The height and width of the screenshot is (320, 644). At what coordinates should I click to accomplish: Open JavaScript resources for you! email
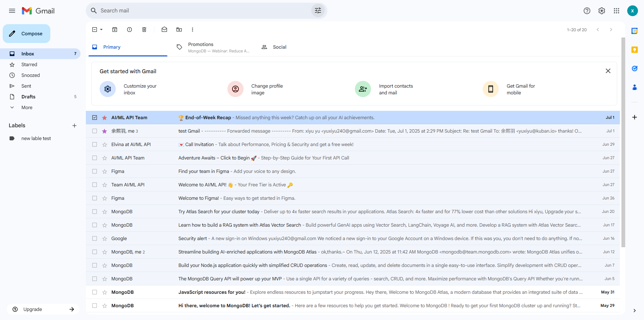tap(353, 292)
